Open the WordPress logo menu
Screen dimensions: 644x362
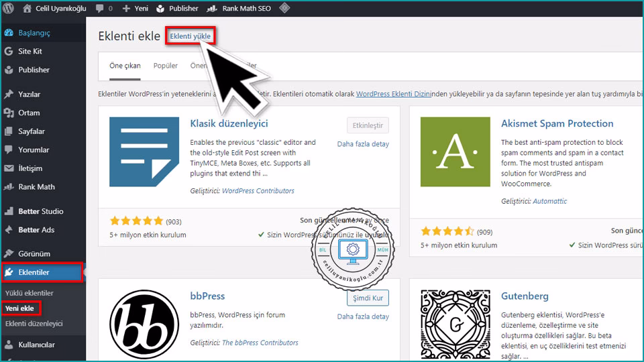click(9, 8)
